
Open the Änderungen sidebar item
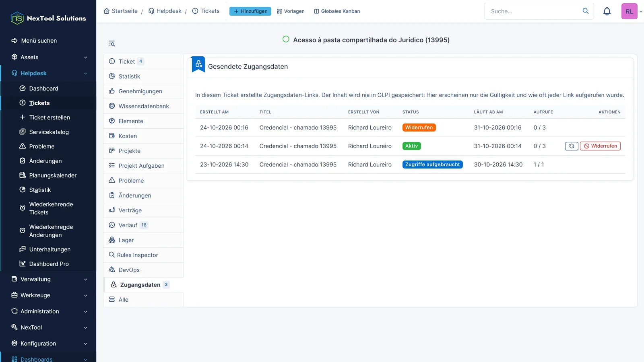pos(49,161)
